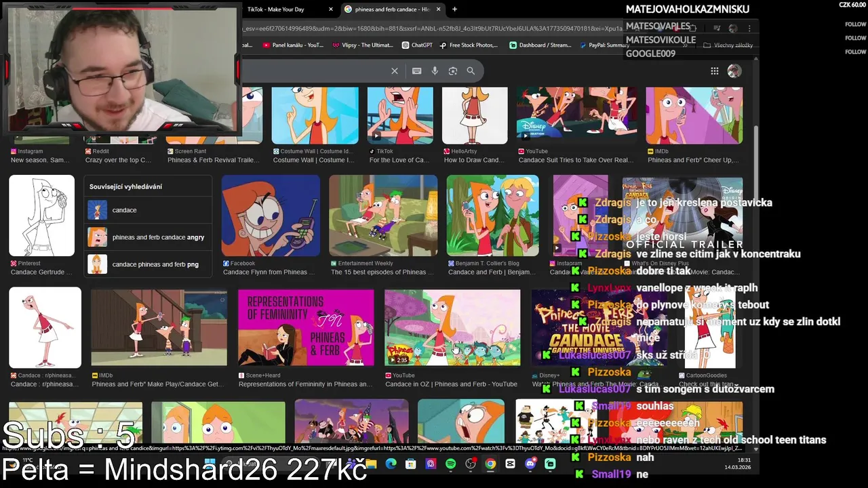The width and height of the screenshot is (868, 488).
Task: Select related search 'phineas and ferb candace angry'
Action: 148,237
